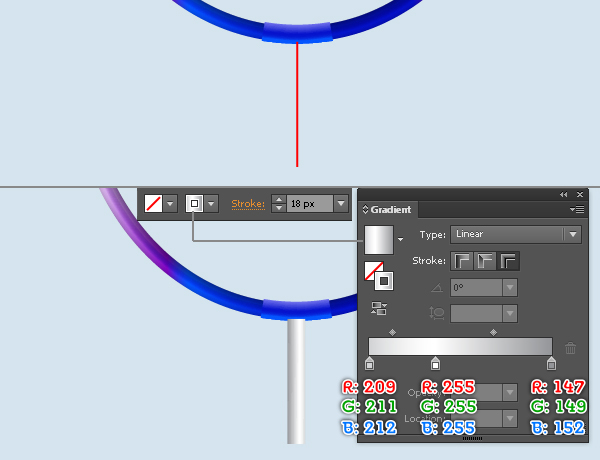This screenshot has height=460, width=600.
Task: Expand the stroke weight presets dropdown
Action: [x=341, y=203]
